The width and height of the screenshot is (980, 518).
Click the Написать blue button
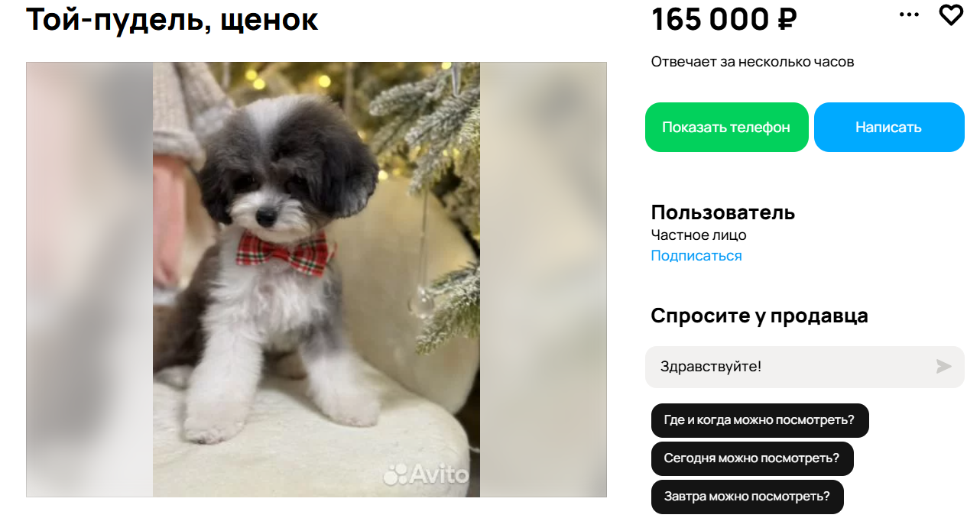[x=889, y=127]
